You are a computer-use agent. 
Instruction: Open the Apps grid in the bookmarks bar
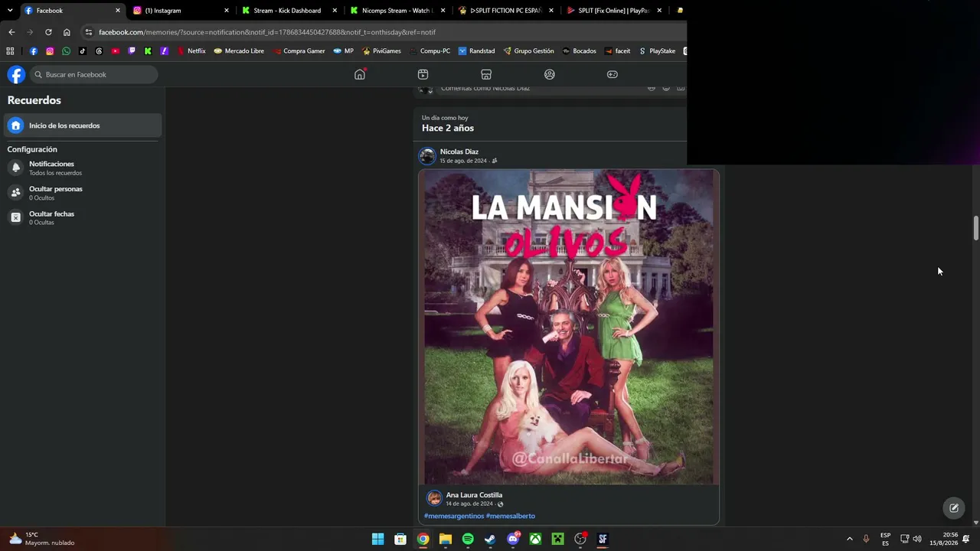10,51
